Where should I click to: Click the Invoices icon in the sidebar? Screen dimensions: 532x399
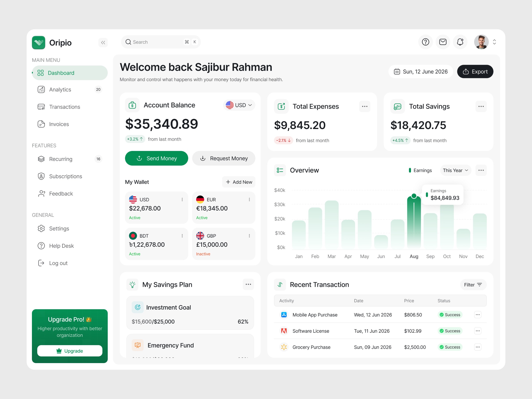[41, 124]
